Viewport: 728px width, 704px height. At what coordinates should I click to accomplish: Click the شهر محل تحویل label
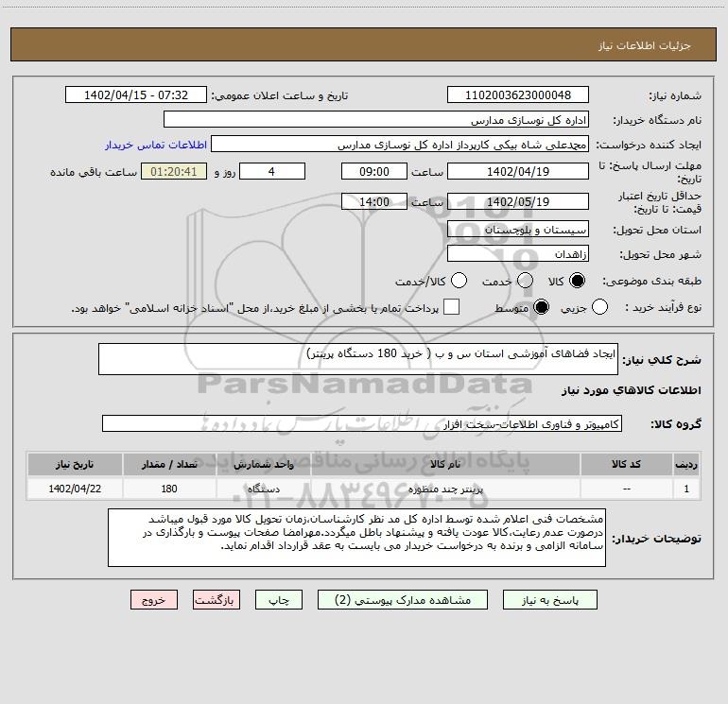coord(660,255)
